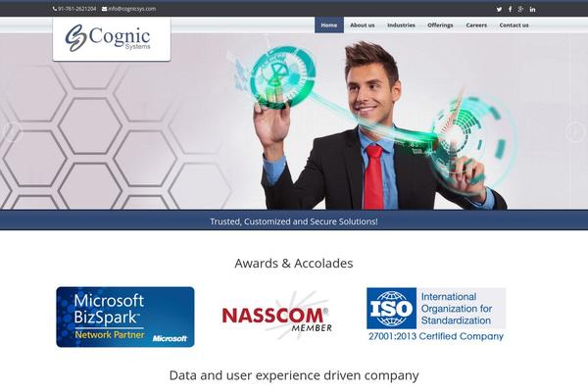
Task: Open the Google Plus social icon
Action: (520, 9)
